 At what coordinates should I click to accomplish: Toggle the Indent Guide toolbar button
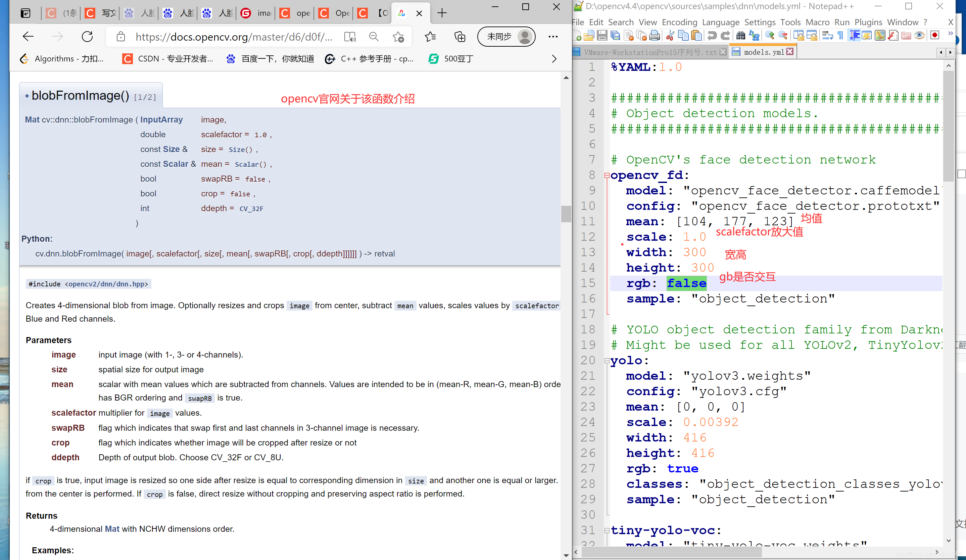854,36
